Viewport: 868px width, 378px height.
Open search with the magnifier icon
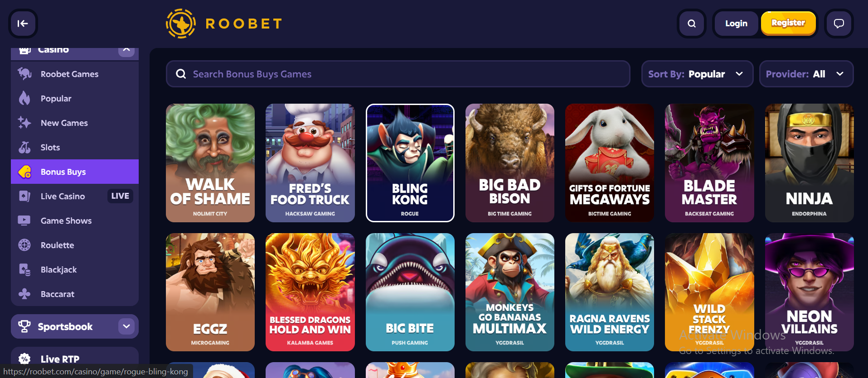click(x=692, y=24)
